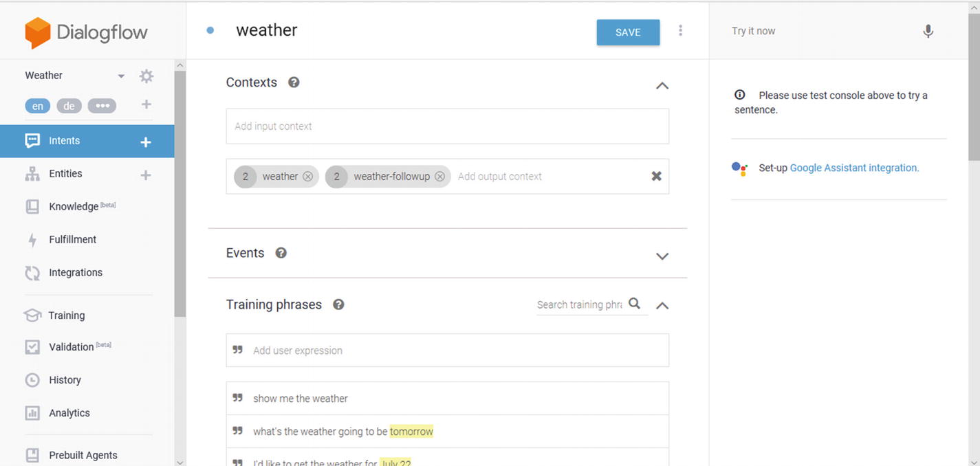Open help for Contexts section
980x466 pixels.
tap(294, 82)
